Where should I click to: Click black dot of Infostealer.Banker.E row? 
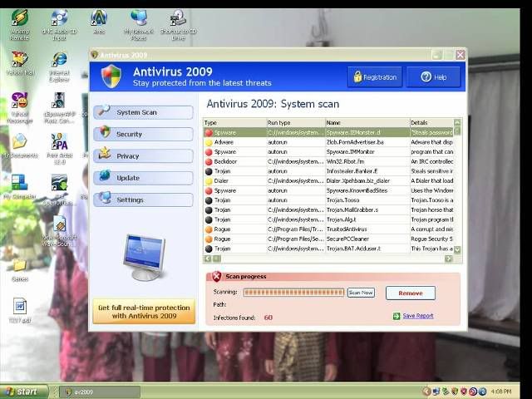pyautogui.click(x=209, y=171)
